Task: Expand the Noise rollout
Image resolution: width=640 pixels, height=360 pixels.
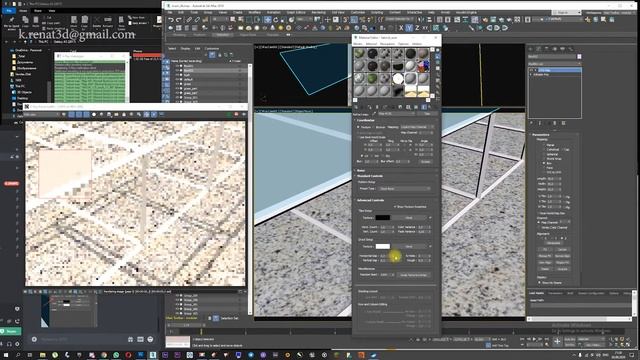Action: pyautogui.click(x=361, y=171)
